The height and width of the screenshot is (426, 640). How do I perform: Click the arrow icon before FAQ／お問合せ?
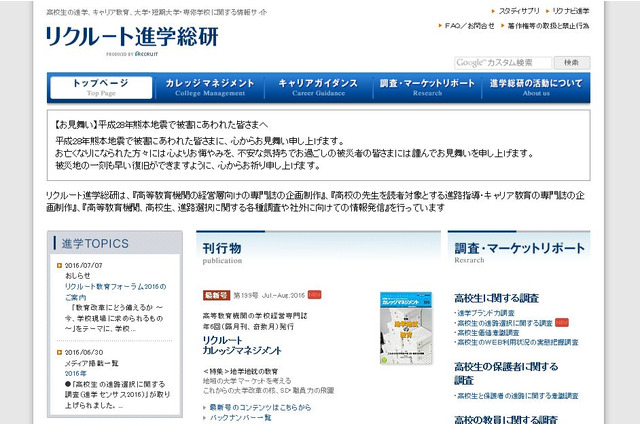[x=440, y=26]
